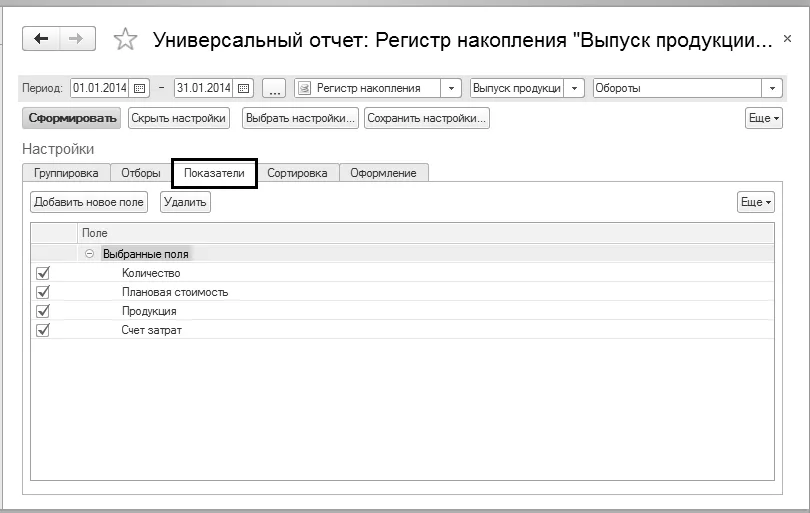Screen dimensions: 810x513
Task: Edit the end date field 31.01.2014
Action: tap(204, 88)
